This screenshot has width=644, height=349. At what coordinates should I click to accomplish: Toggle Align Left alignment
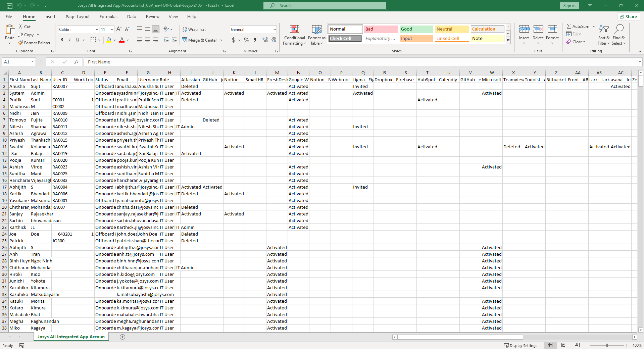[x=140, y=40]
